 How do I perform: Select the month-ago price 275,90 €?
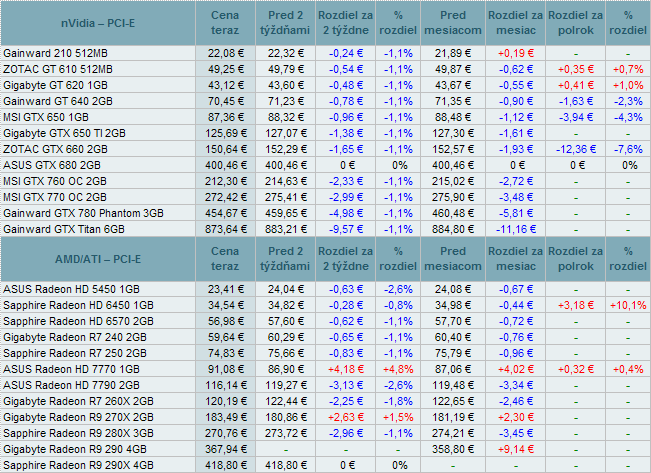coord(453,197)
